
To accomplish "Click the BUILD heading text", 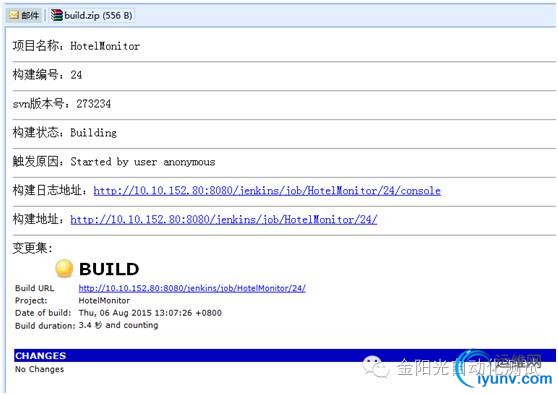I will pyautogui.click(x=109, y=269).
